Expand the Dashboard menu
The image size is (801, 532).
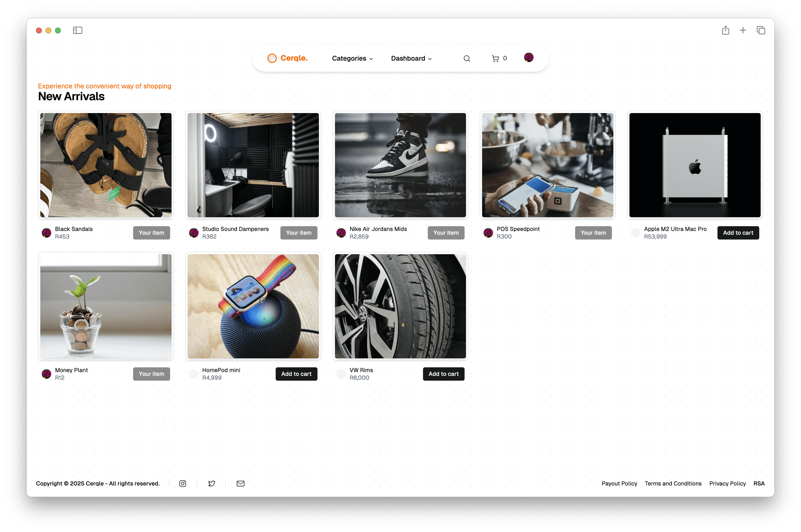tap(411, 58)
